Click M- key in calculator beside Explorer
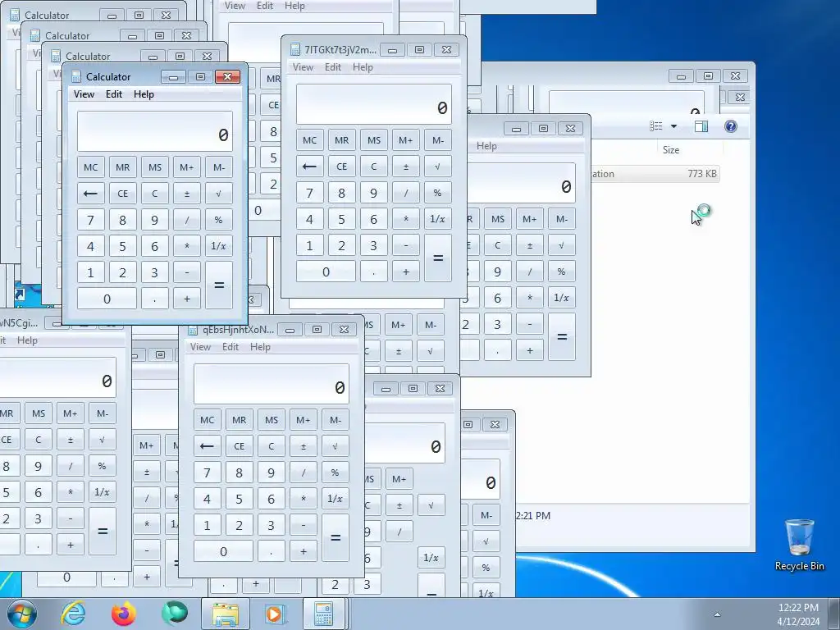840x630 pixels. tap(561, 218)
